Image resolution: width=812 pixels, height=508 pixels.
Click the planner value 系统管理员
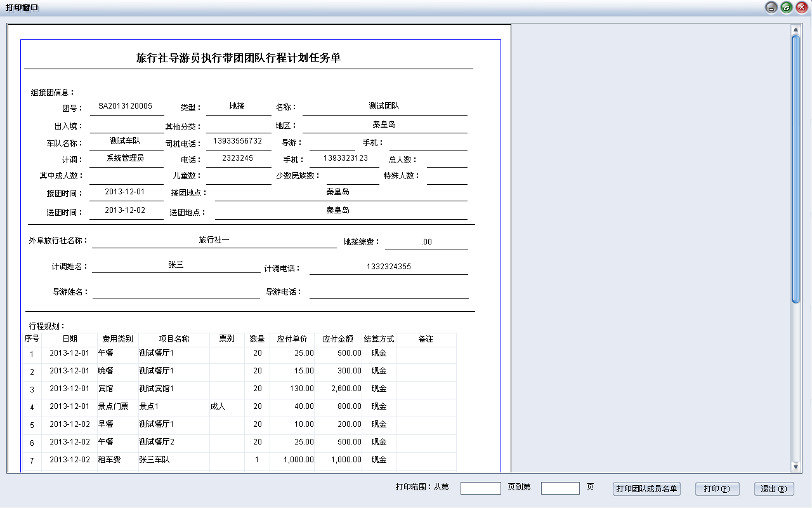(x=125, y=158)
